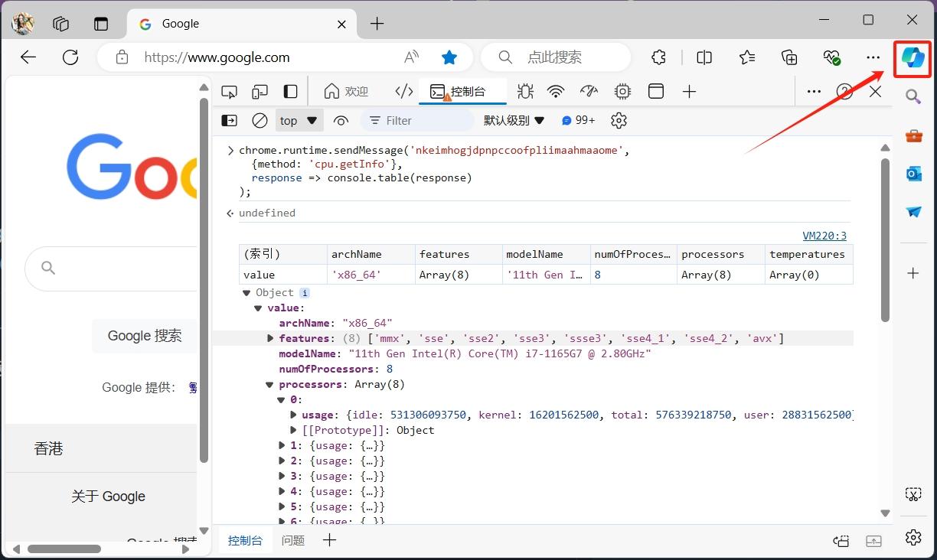Toggle live expression eye icon
This screenshot has height=560, width=937.
341,121
